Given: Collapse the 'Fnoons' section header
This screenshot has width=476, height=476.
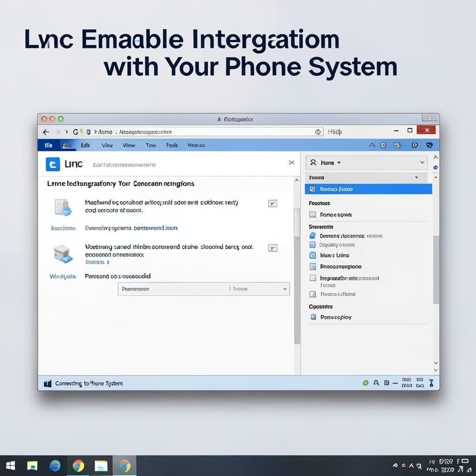Looking at the screenshot, I should (x=366, y=178).
